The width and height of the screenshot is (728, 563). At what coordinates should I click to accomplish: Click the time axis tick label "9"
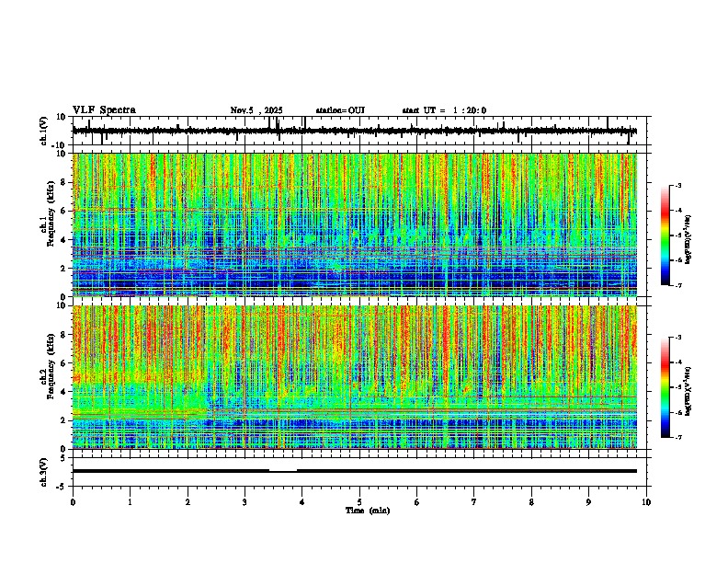tap(588, 502)
